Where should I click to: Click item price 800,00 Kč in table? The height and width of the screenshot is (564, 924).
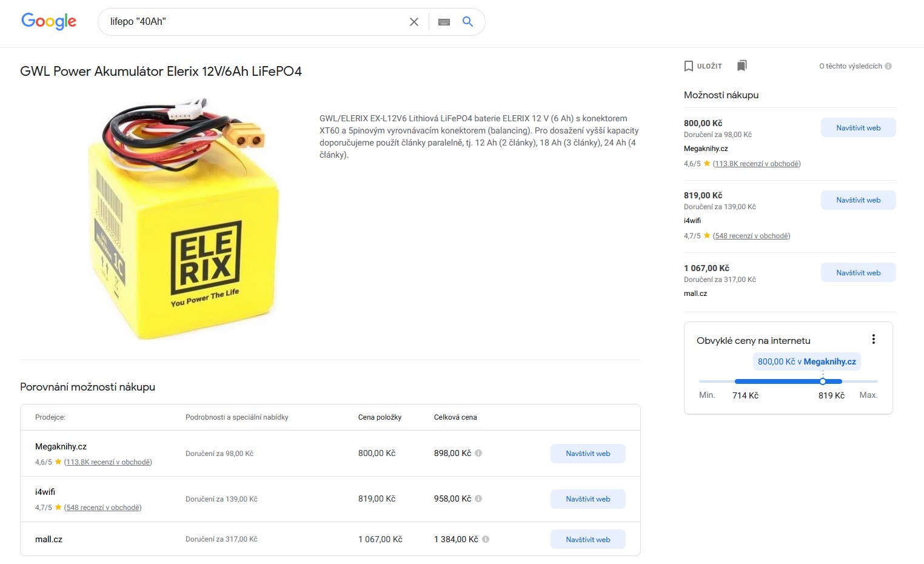pos(377,453)
